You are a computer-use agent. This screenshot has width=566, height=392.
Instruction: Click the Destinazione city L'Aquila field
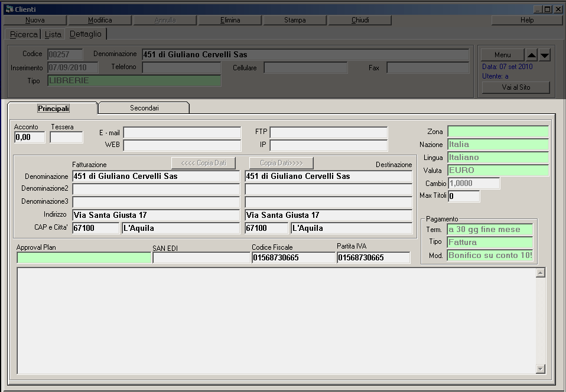(x=352, y=228)
